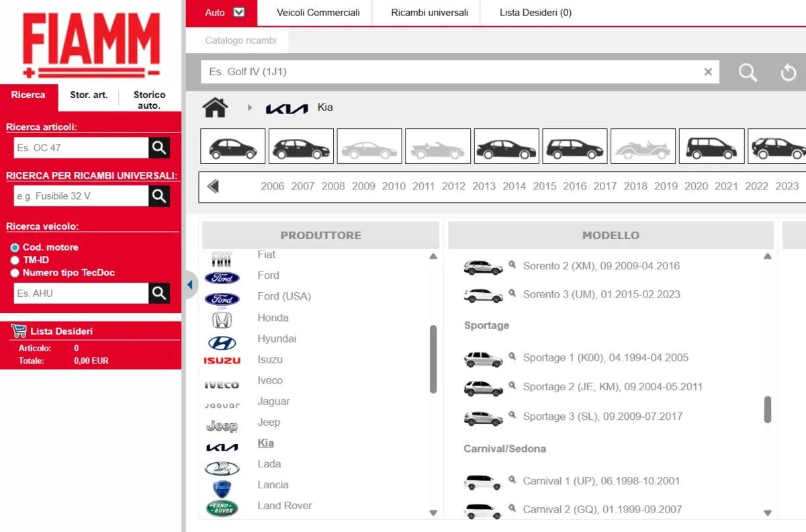Image resolution: width=806 pixels, height=532 pixels.
Task: Go to earlier years with left arrow
Action: click(x=214, y=186)
